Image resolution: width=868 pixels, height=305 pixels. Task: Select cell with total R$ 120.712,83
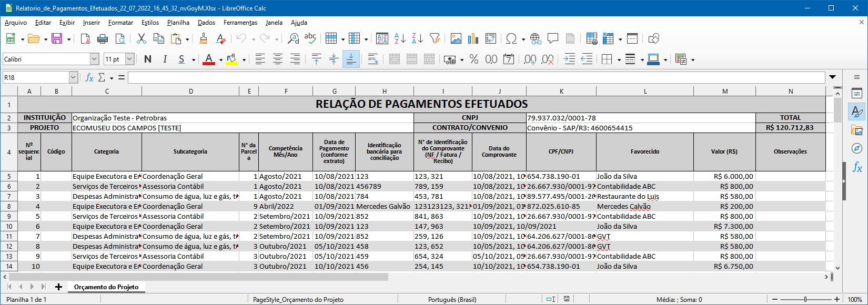(790, 128)
